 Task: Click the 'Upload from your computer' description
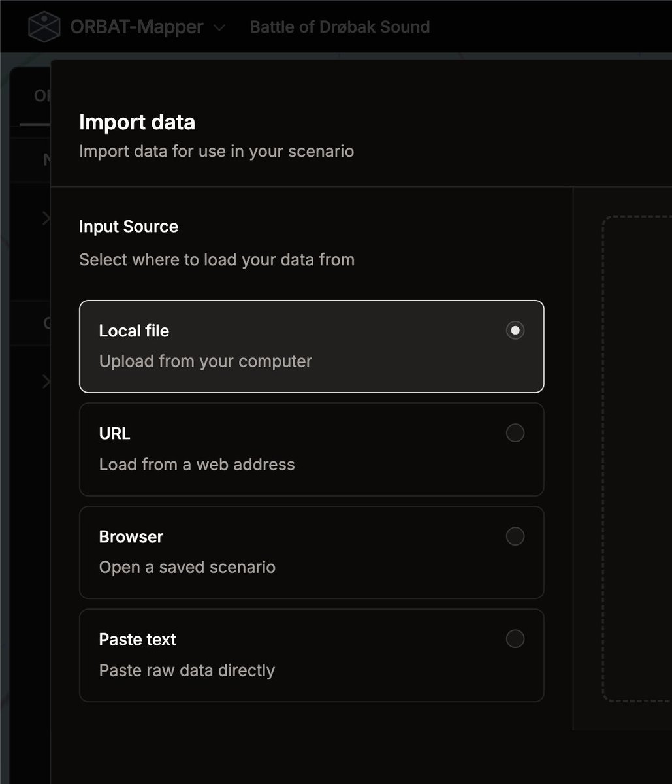point(206,361)
